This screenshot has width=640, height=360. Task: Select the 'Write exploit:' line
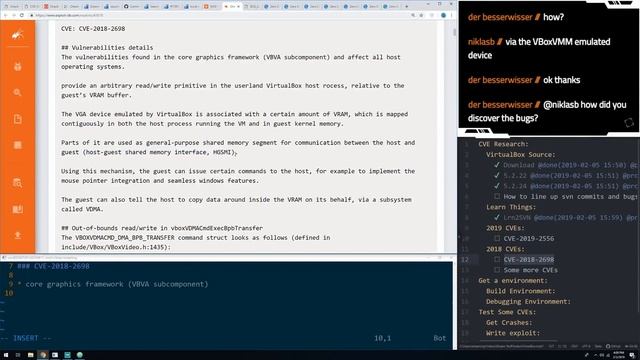point(513,333)
